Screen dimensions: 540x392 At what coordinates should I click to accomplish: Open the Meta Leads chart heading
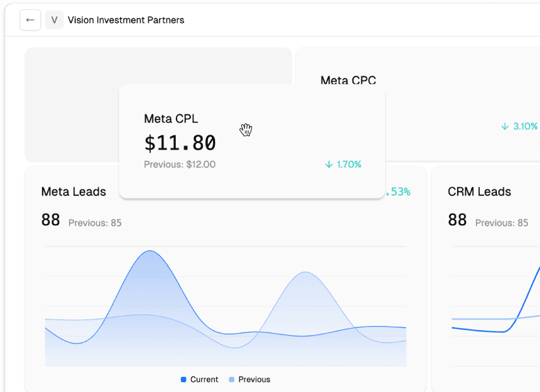click(x=73, y=191)
